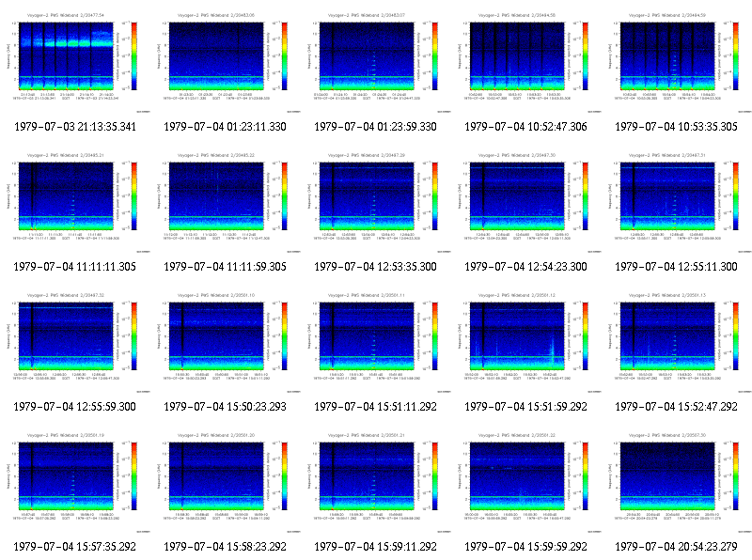Image resolution: width=752 pixels, height=560 pixels.
Task: Open spectrogram thumbnail dated 1979-07-04 15:59:59.292
Action: click(x=526, y=482)
